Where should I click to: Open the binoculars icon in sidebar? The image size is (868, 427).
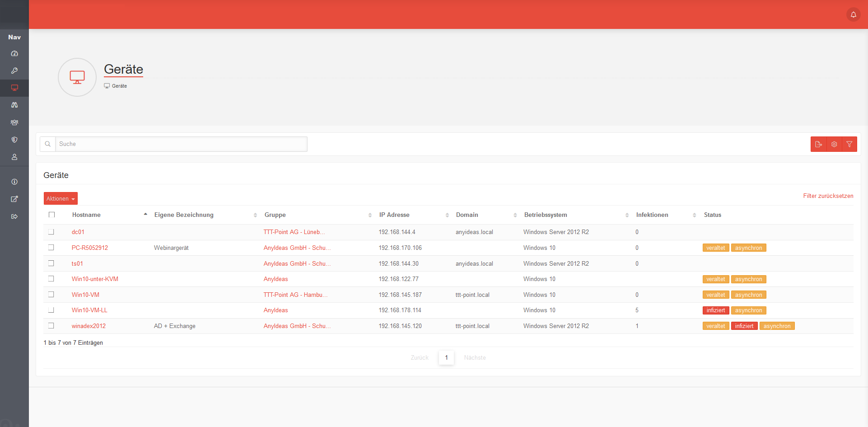pyautogui.click(x=14, y=105)
